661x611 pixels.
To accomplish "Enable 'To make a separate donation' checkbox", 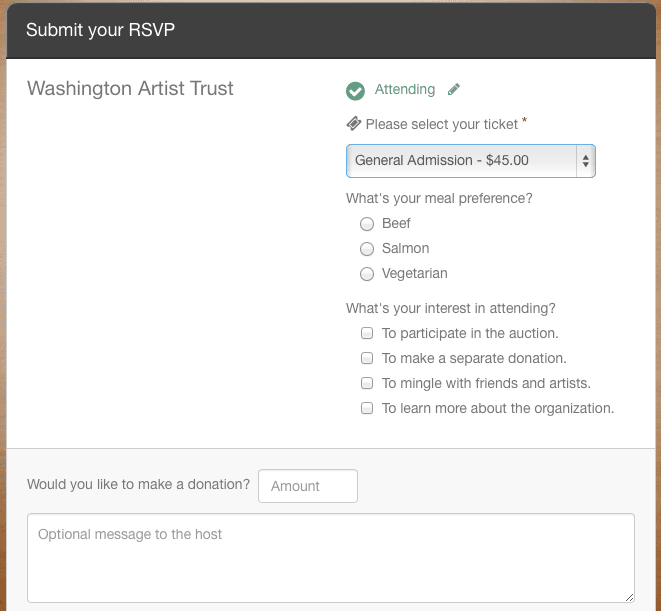I will point(367,358).
